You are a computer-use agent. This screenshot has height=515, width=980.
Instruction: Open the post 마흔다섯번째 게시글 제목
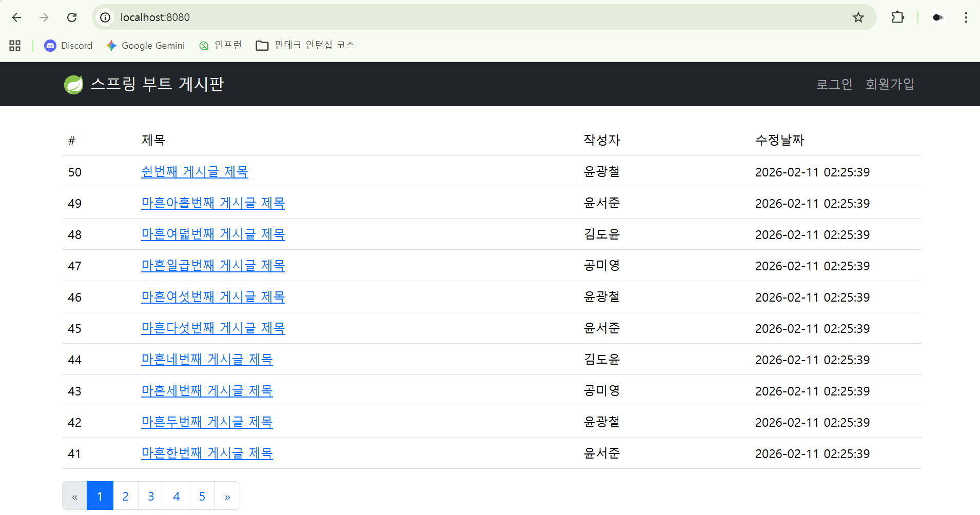pyautogui.click(x=213, y=328)
